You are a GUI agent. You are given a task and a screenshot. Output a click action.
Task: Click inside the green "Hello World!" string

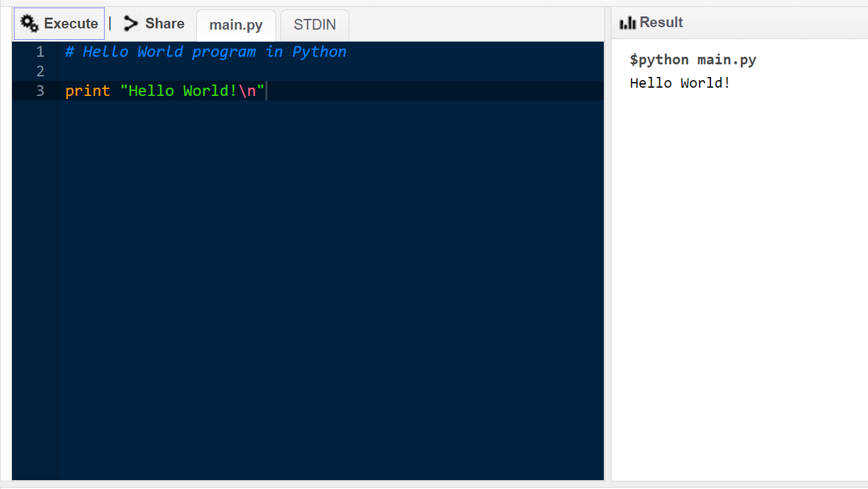178,91
